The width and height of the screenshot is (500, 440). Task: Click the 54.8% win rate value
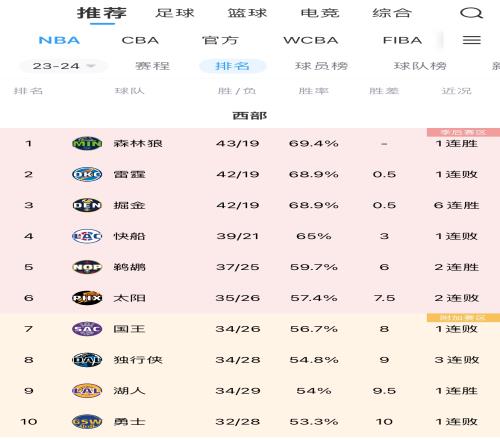click(314, 360)
